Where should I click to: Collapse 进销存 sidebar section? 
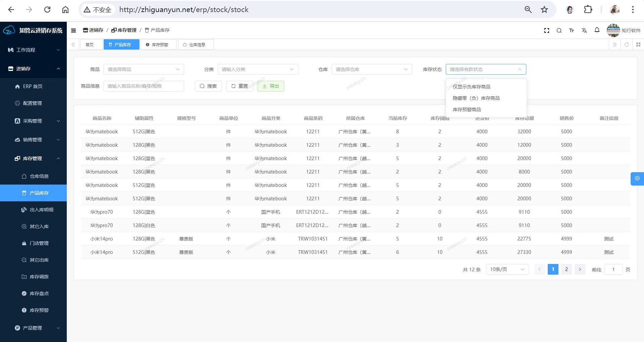pyautogui.click(x=33, y=69)
